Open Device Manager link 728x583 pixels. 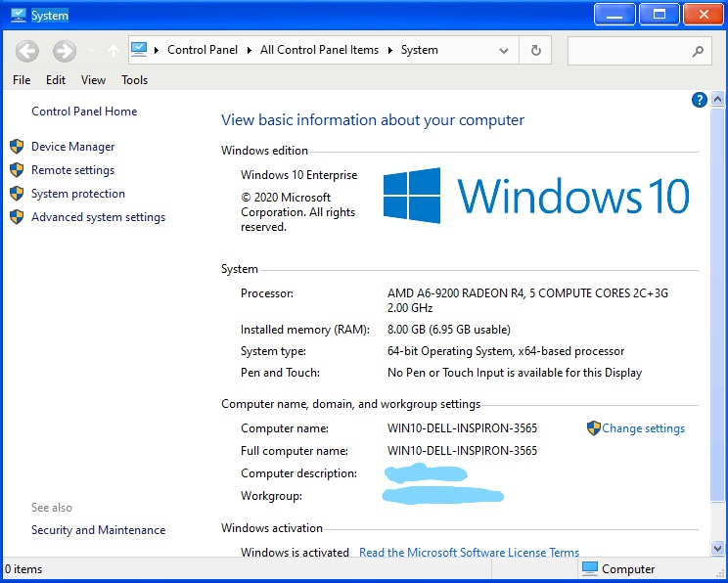(72, 147)
